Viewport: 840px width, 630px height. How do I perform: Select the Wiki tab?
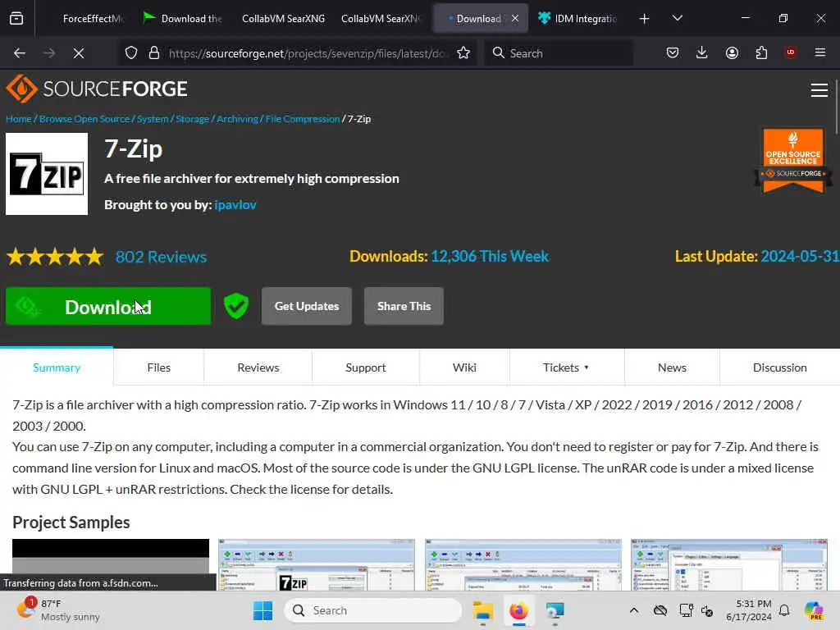[x=464, y=367]
